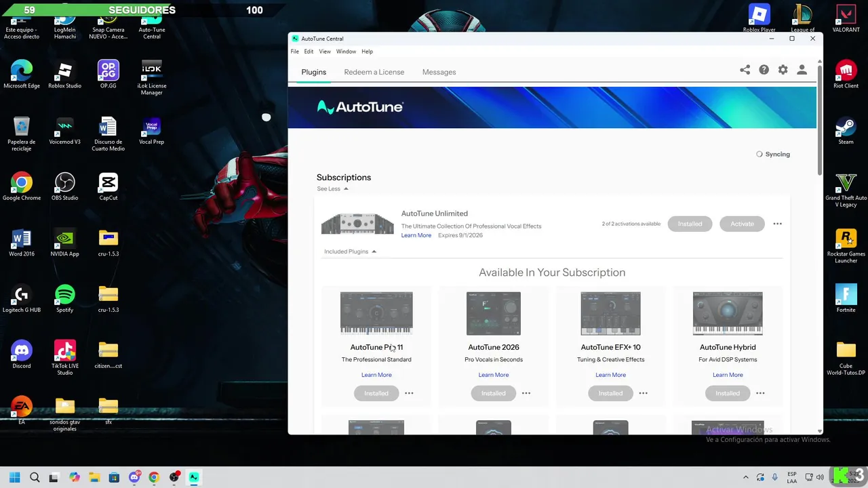Open the Edit menu
This screenshot has height=488, width=868.
coord(309,52)
